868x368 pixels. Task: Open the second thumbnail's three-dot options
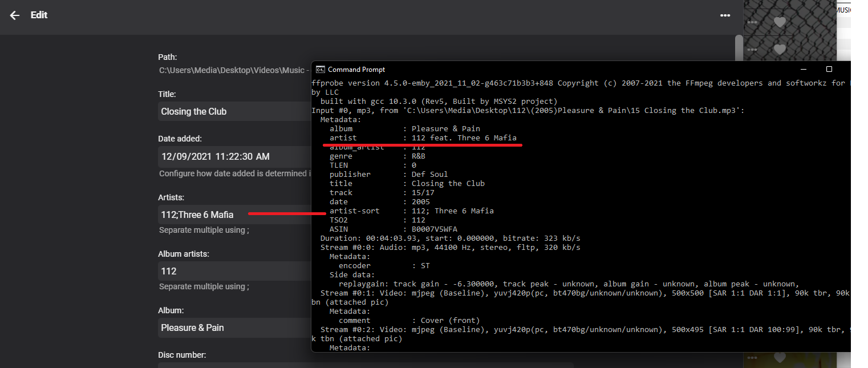pos(752,50)
